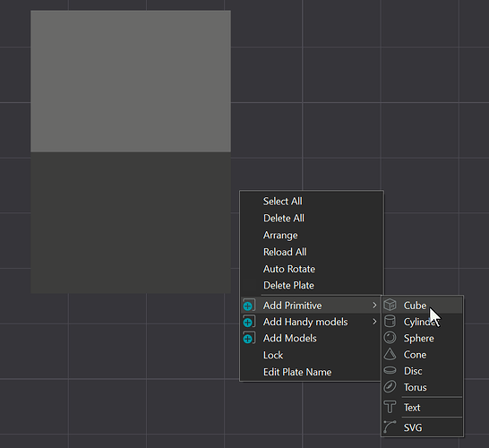Choose Delete All from context menu

point(284,218)
